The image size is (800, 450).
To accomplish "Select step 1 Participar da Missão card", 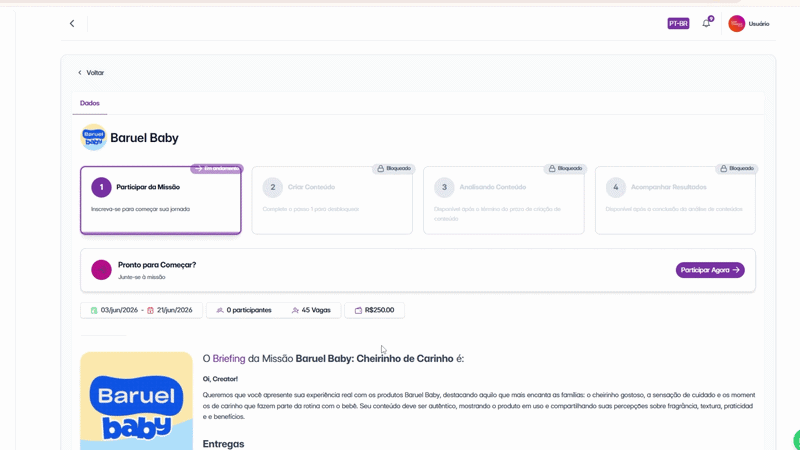I will [161, 200].
